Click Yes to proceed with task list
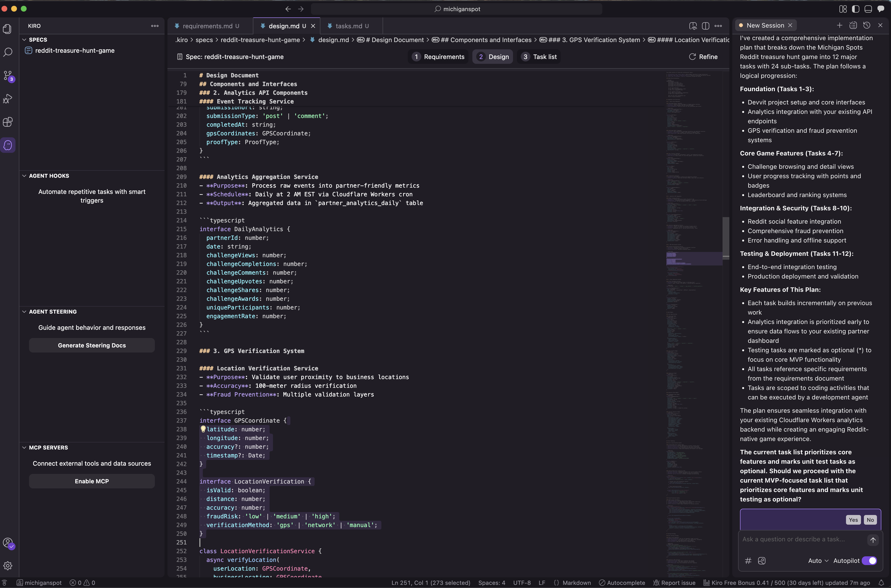 (853, 520)
